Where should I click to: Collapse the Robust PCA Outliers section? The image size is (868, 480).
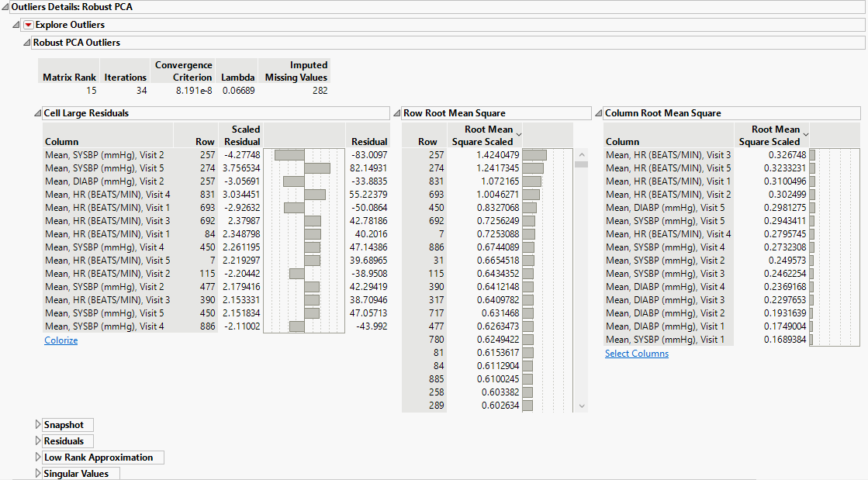pos(27,43)
